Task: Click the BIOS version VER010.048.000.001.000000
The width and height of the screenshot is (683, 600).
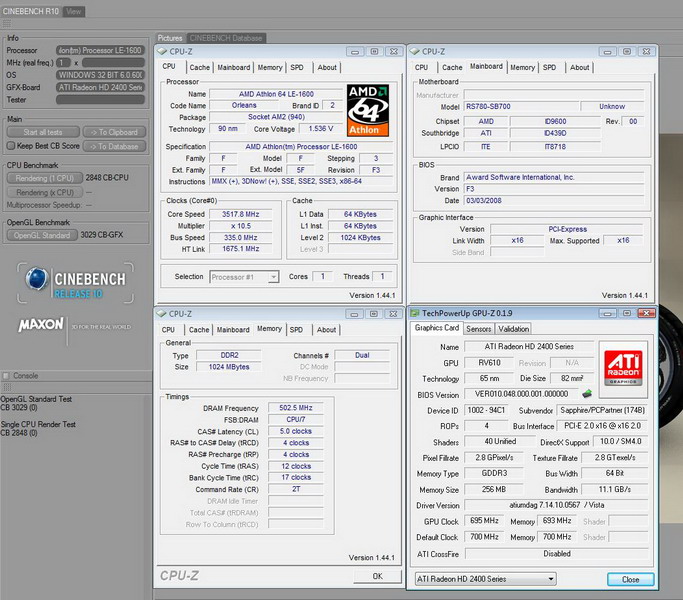Action: [521, 394]
